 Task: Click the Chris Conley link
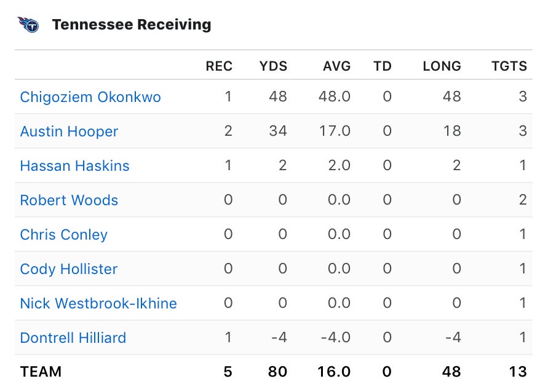[x=63, y=235]
